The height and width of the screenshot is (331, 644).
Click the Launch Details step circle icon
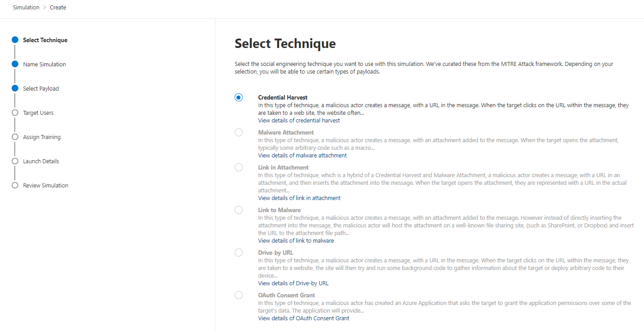point(15,161)
